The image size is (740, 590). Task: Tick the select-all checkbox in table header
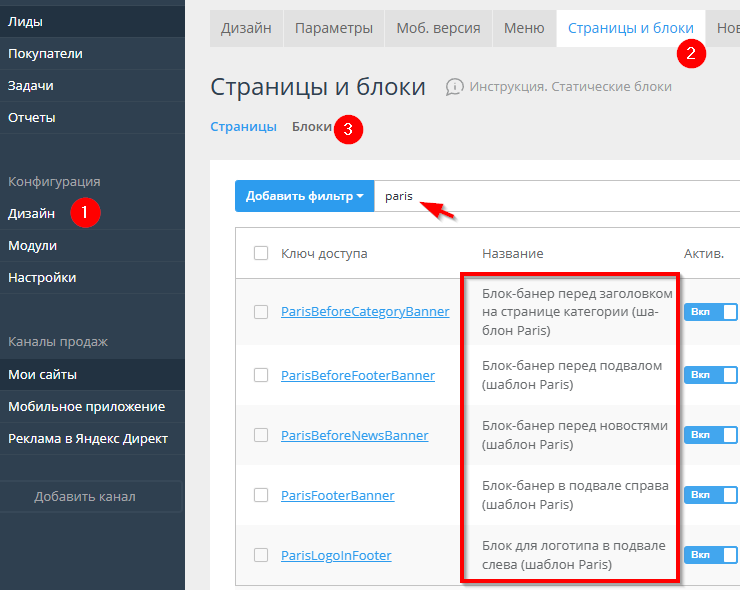(x=261, y=253)
